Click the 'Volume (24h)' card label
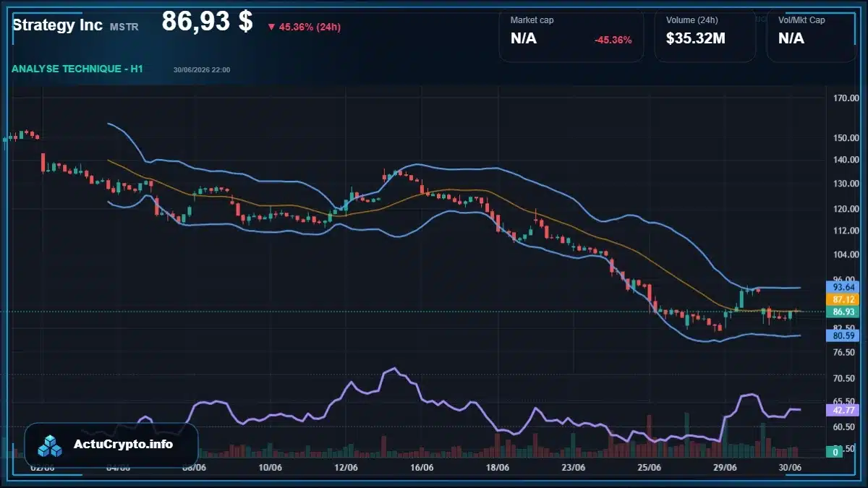This screenshot has height=488, width=868. coord(692,20)
